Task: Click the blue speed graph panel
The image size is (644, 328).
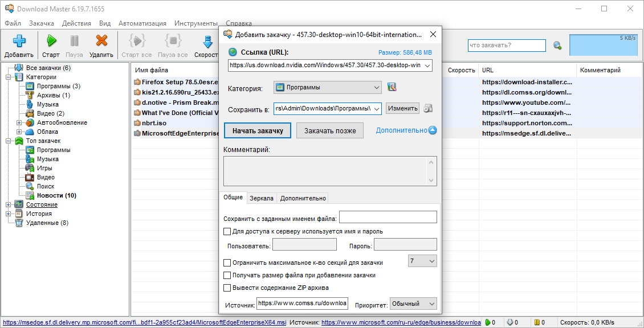Action: click(604, 46)
